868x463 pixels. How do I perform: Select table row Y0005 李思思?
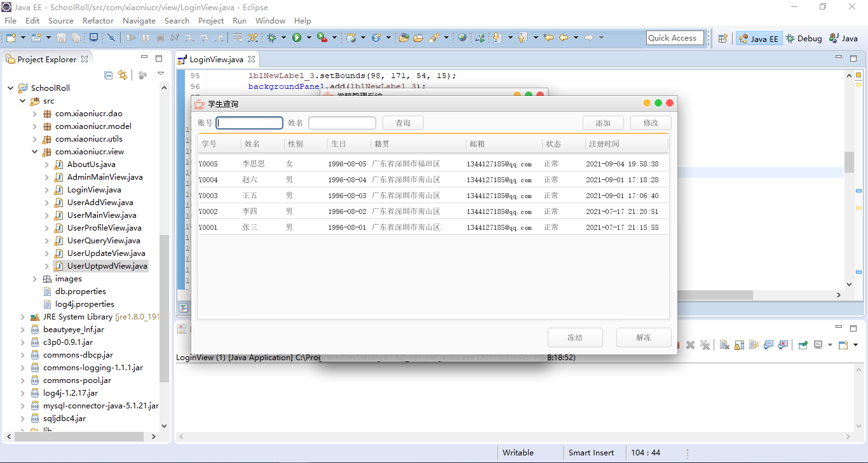433,164
